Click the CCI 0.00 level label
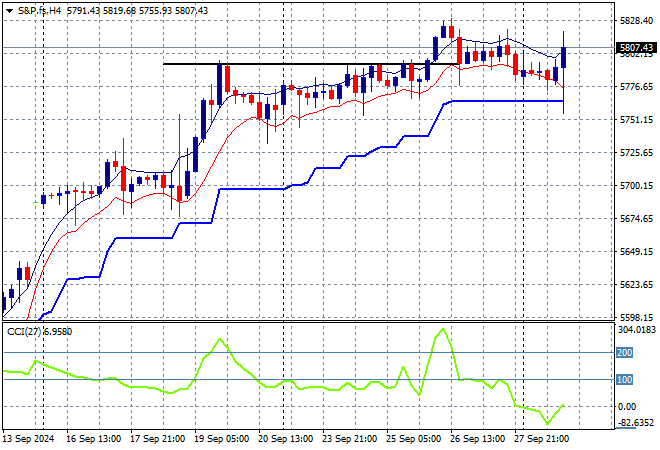 627,407
